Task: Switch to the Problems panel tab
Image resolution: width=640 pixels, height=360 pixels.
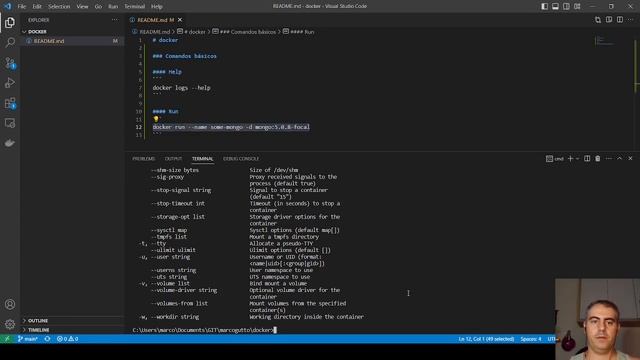Action: [144, 159]
